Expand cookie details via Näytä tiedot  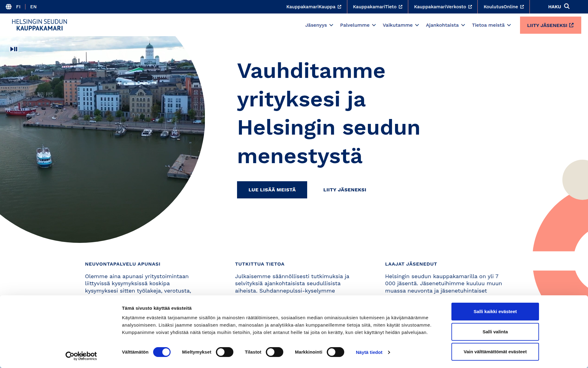(x=373, y=352)
